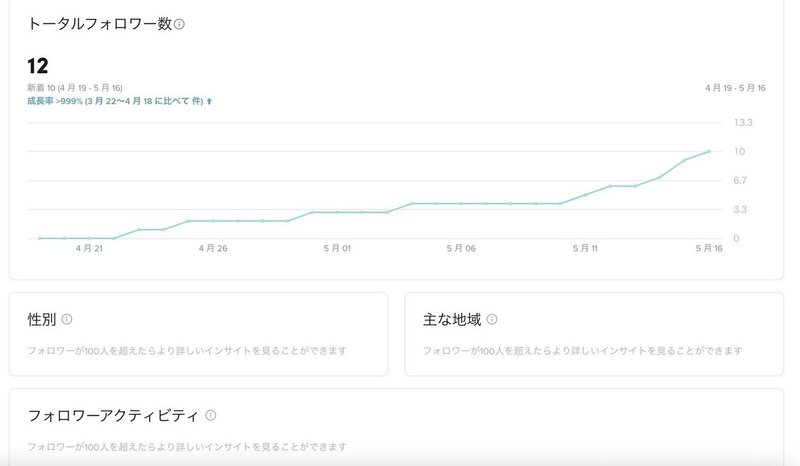Click the 成長率 up arrow icon
This screenshot has width=800, height=466.
click(x=209, y=101)
